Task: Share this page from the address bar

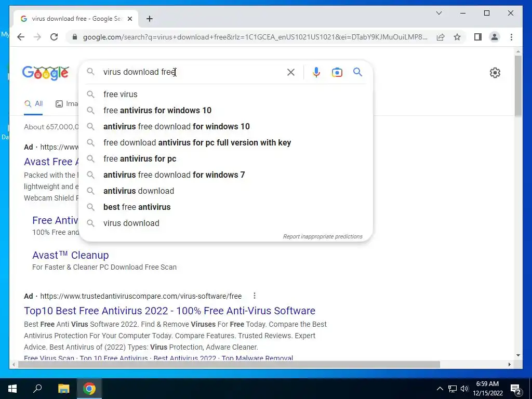Action: tap(441, 37)
